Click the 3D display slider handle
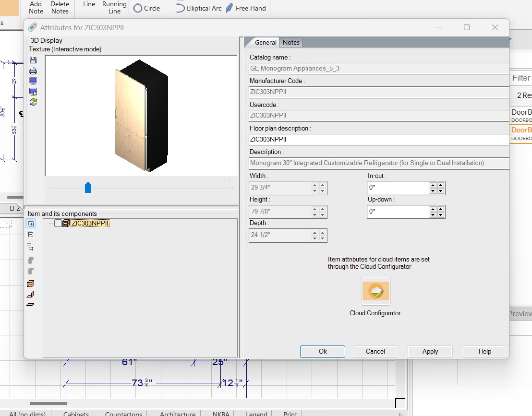 88,188
